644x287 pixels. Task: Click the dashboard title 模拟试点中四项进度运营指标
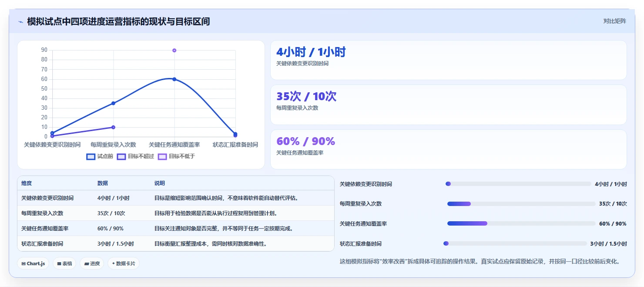click(118, 21)
